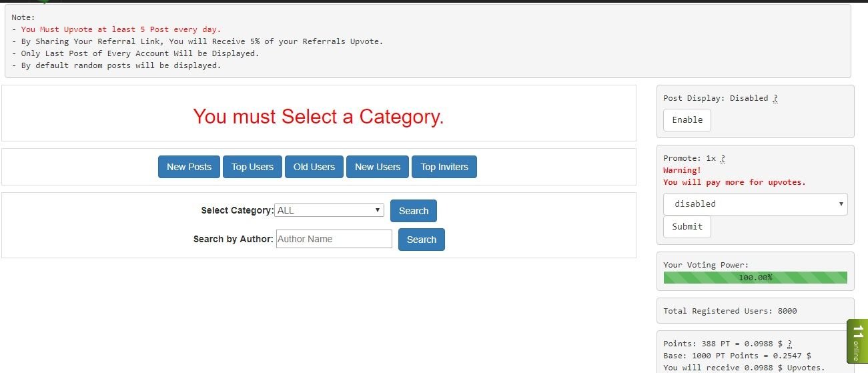This screenshot has width=868, height=373.
Task: Click the 'Search by Author:' label
Action: coord(234,239)
